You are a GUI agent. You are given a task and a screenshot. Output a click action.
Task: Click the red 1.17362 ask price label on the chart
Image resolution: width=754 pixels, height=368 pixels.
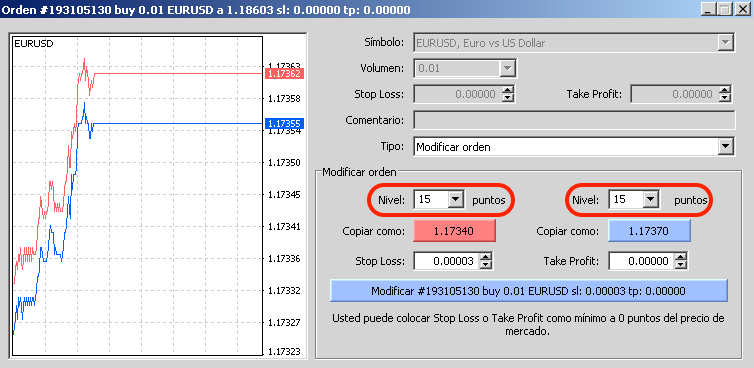point(284,74)
